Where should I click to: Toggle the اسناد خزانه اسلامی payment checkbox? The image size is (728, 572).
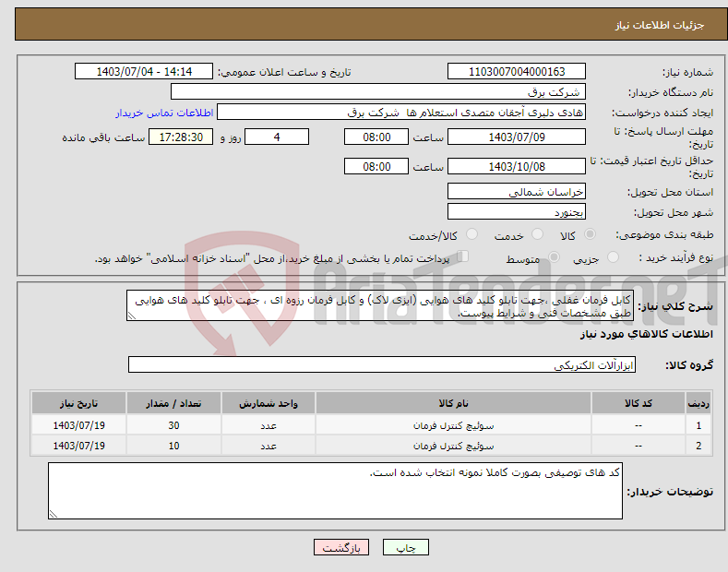pyautogui.click(x=463, y=256)
